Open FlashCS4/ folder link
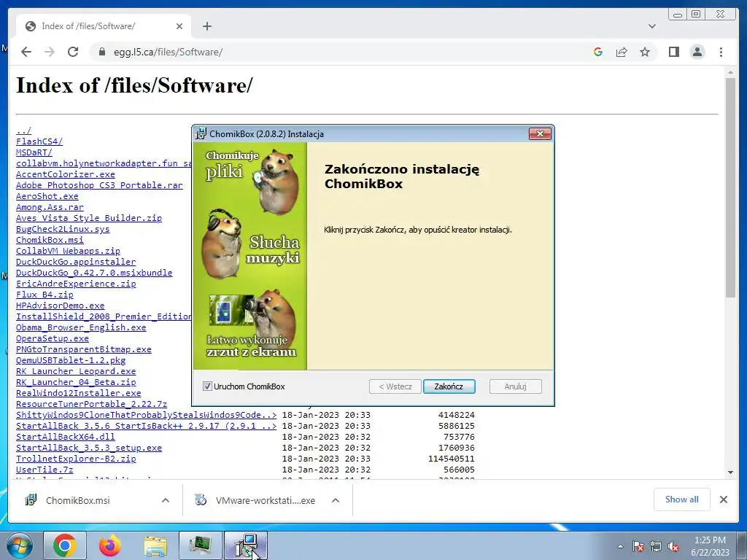 39,141
